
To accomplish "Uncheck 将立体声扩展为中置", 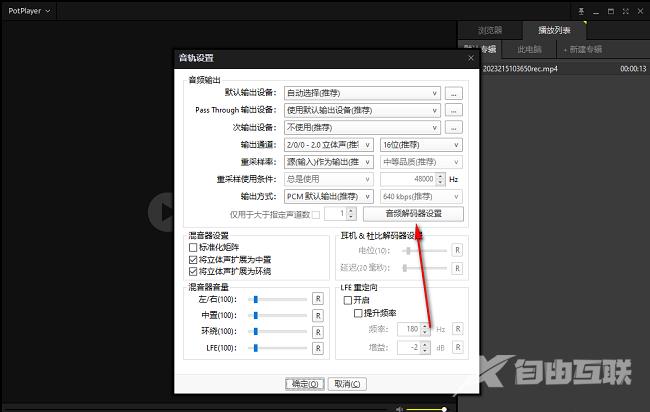I will tap(194, 259).
